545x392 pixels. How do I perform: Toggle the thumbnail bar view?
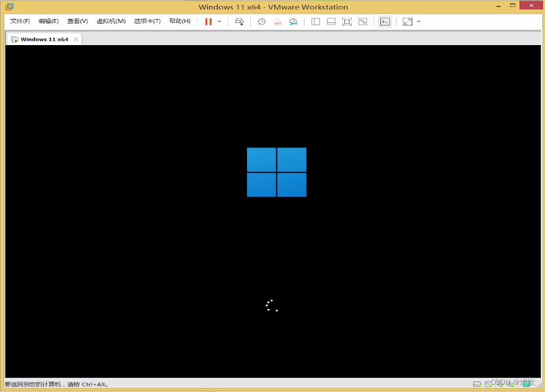click(x=331, y=22)
